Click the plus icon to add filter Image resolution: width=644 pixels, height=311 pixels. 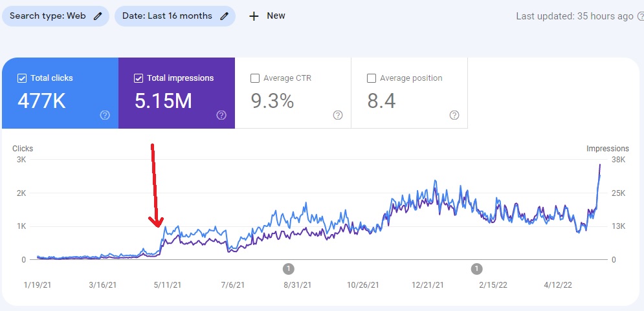click(254, 16)
